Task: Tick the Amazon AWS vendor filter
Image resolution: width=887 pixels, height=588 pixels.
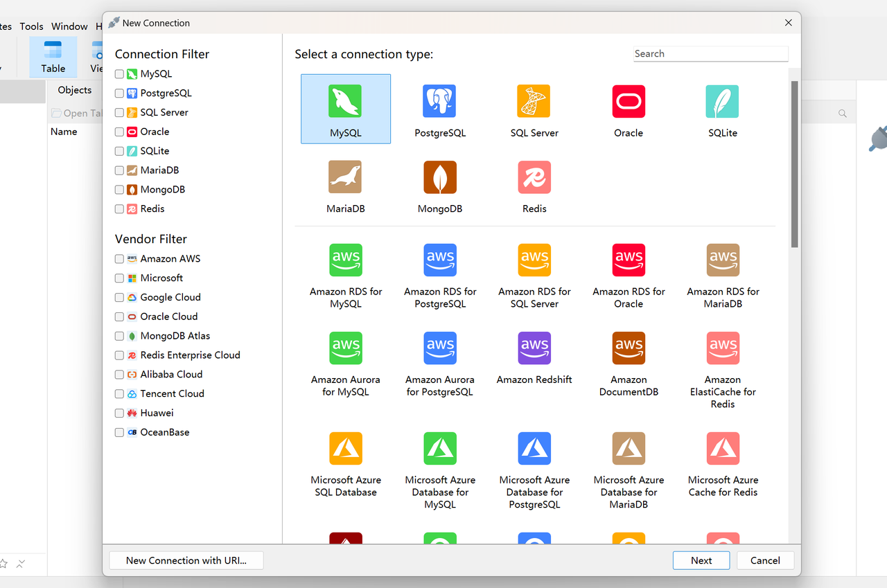Action: click(119, 259)
